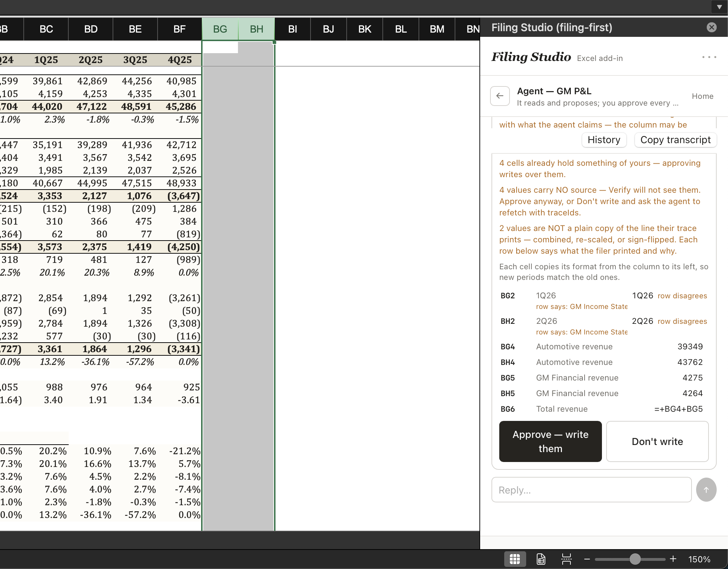Select the cell showing -57.2% in italics

[135, 362]
